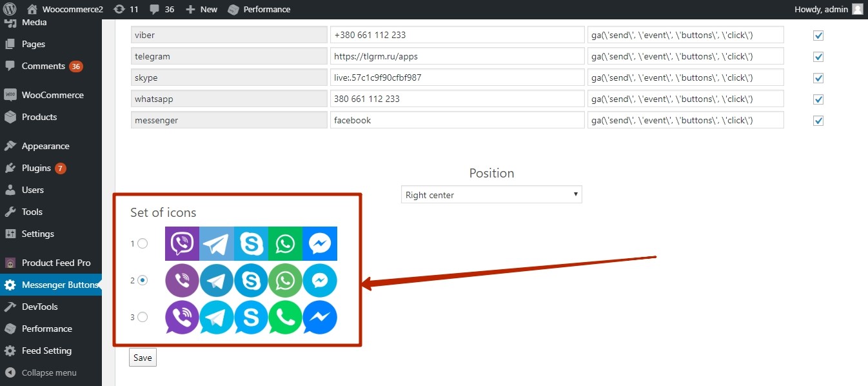Choose icon set 3 radio button
The width and height of the screenshot is (868, 386).
pyautogui.click(x=143, y=317)
